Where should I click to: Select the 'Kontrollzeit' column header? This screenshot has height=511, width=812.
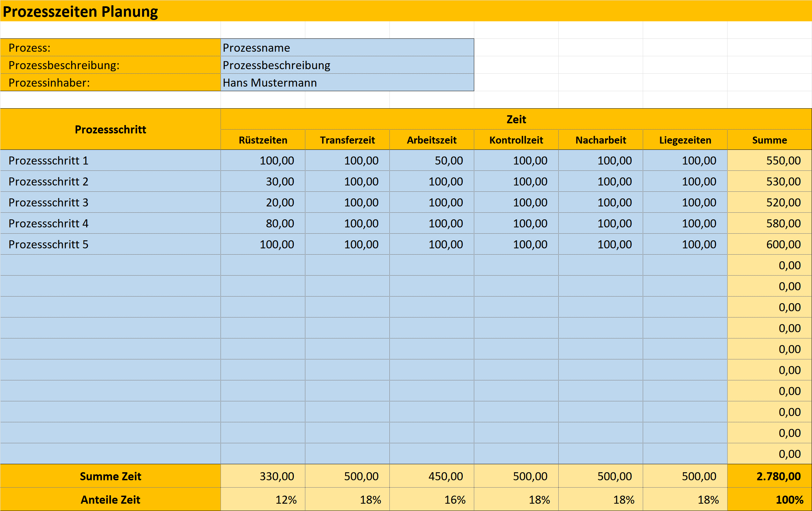coord(516,140)
